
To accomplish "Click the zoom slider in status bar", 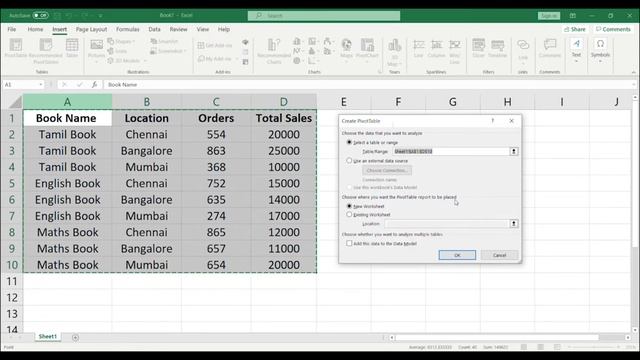I will coord(594,347).
